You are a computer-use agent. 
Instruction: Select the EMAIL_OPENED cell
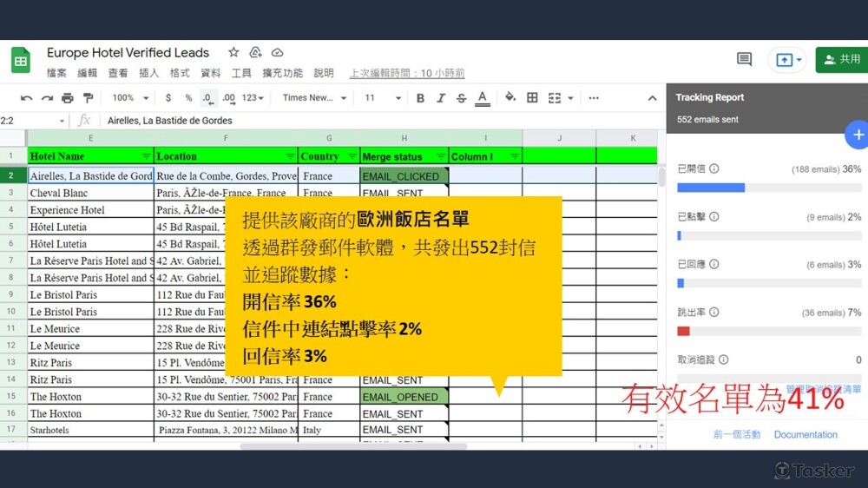[404, 397]
